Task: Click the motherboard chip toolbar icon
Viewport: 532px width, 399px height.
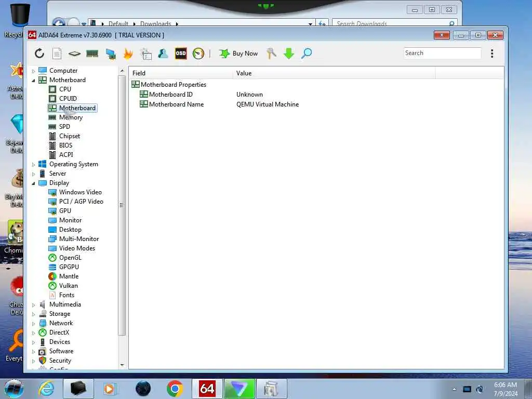Action: (74, 54)
